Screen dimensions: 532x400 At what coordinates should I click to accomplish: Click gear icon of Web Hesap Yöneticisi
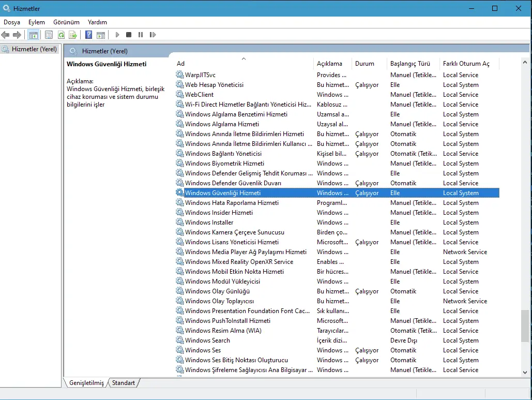pyautogui.click(x=179, y=84)
